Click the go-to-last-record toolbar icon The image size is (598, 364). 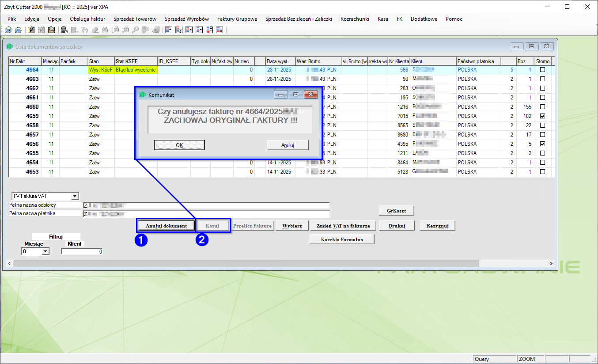coord(220,30)
